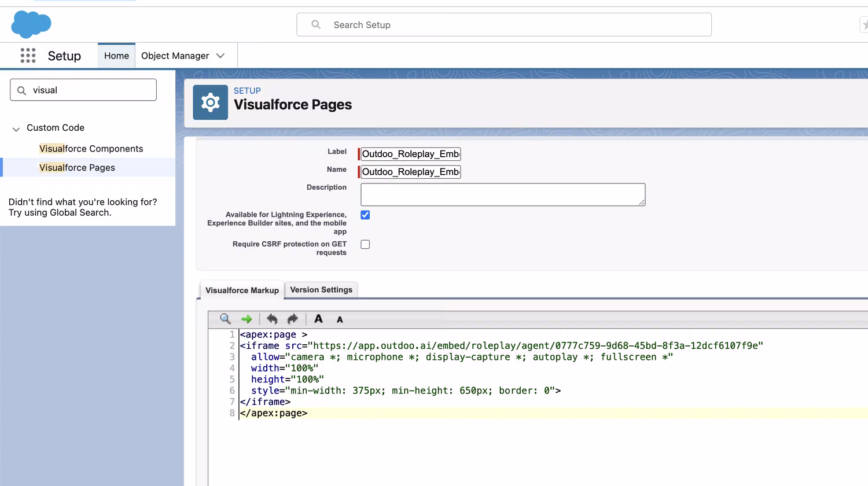Uncheck Available for Lightning Experience checkbox
The image size is (868, 486).
tap(365, 215)
